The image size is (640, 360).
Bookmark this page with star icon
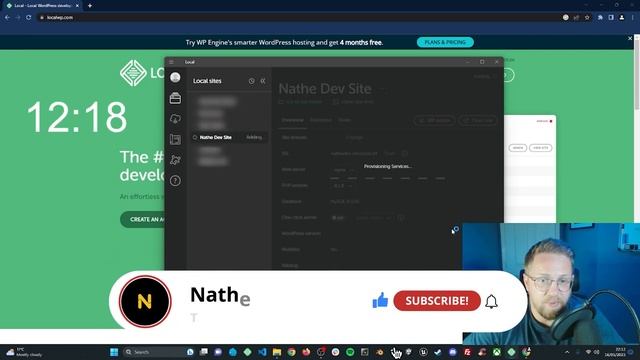(x=587, y=18)
